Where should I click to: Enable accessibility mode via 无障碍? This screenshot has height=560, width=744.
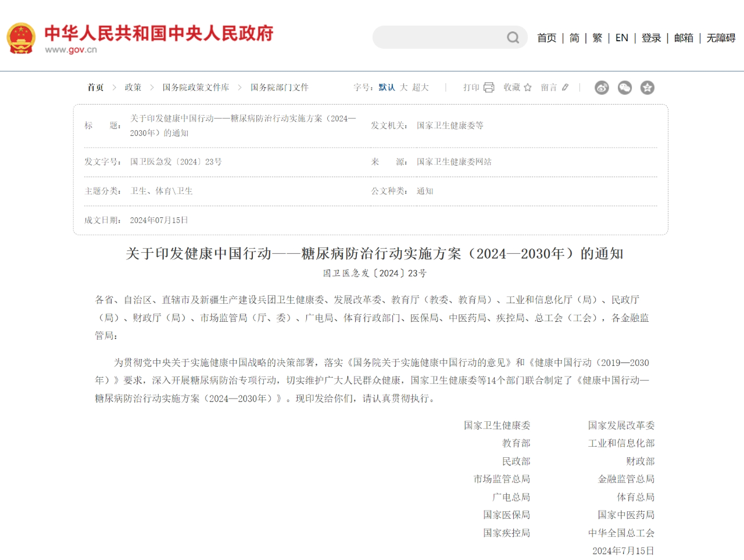tap(720, 37)
